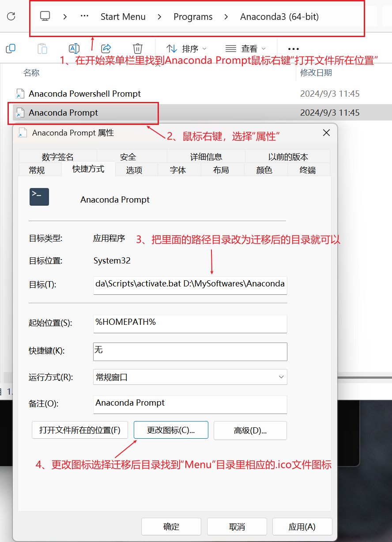Select the 快捷方式 tab

tap(88, 169)
